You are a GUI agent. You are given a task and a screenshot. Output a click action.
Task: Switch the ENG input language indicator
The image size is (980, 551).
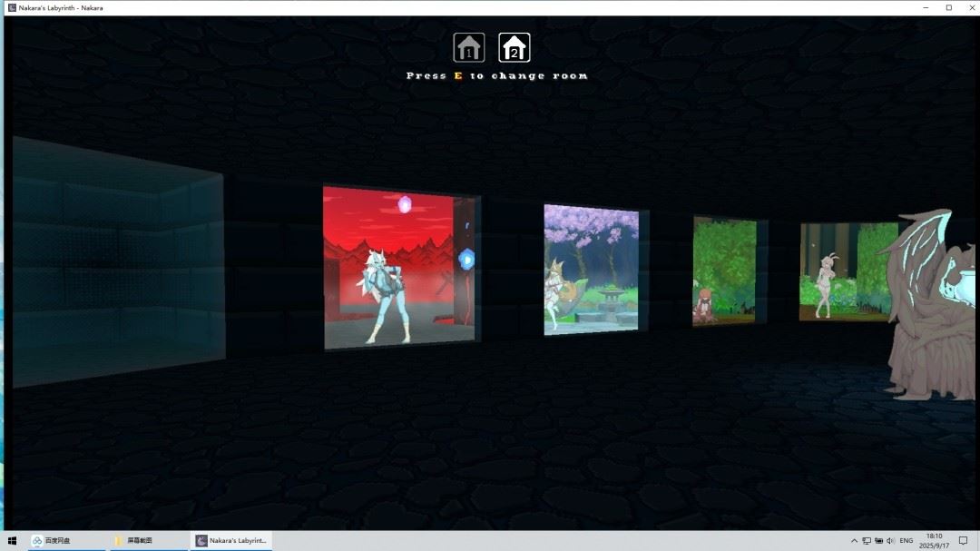[x=906, y=541]
